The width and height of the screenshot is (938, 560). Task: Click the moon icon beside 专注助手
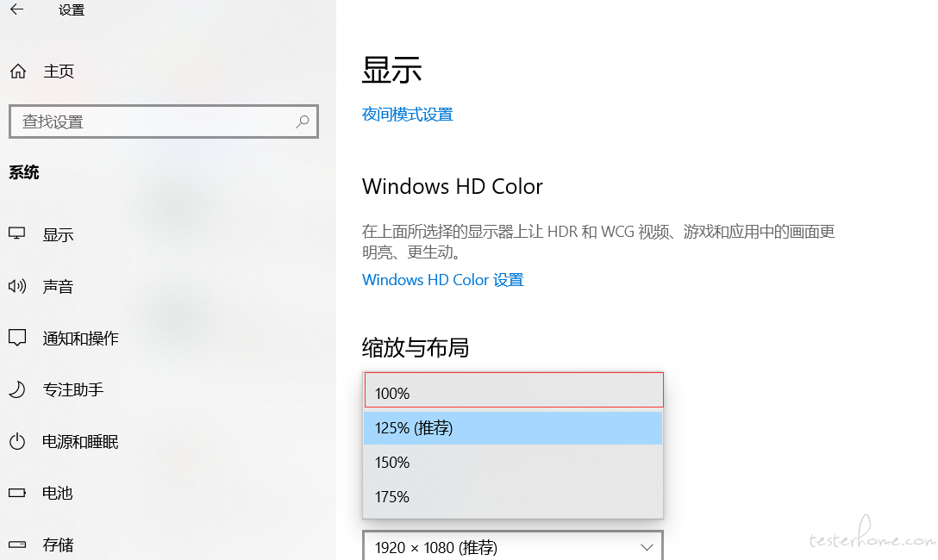(17, 389)
